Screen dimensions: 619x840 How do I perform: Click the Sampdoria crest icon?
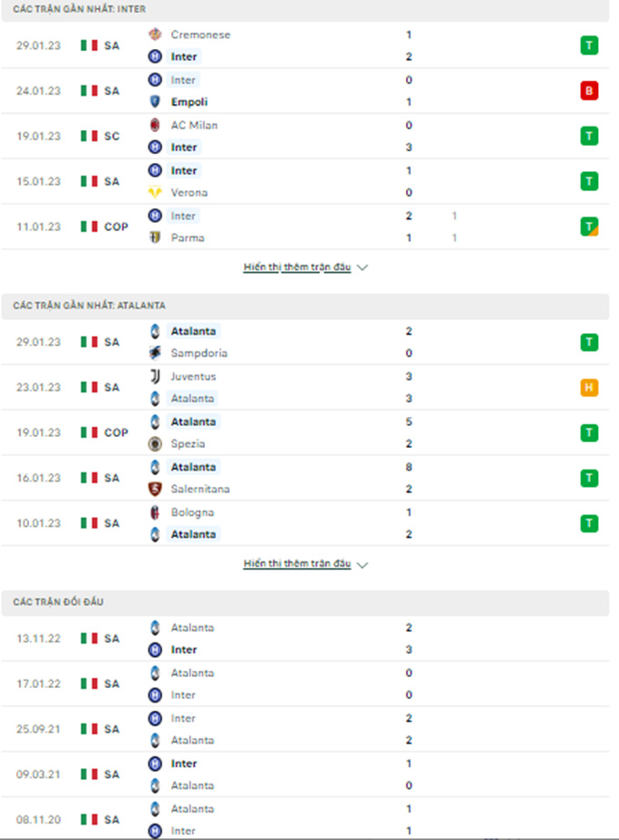click(155, 353)
